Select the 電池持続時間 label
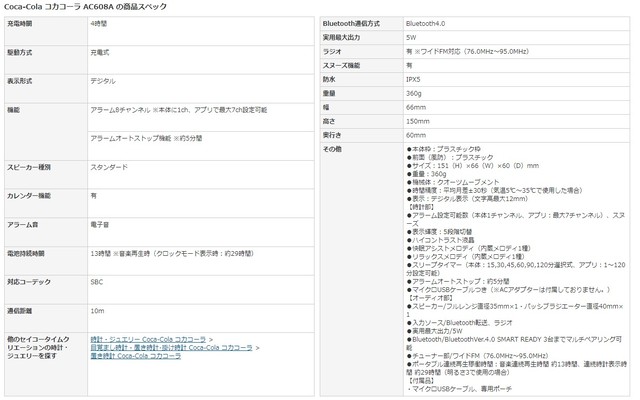Viewport: 640px width, 400px height. (x=26, y=253)
